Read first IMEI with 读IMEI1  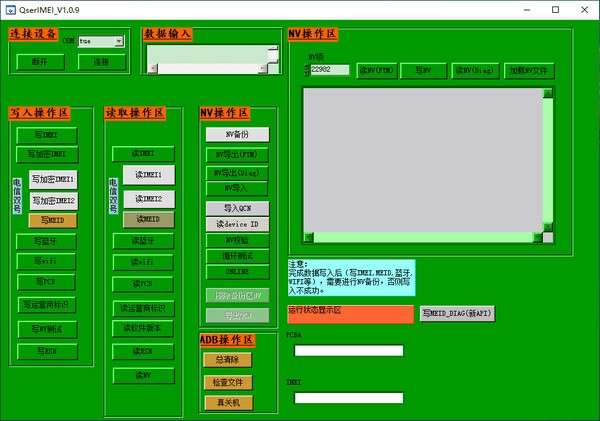(149, 175)
